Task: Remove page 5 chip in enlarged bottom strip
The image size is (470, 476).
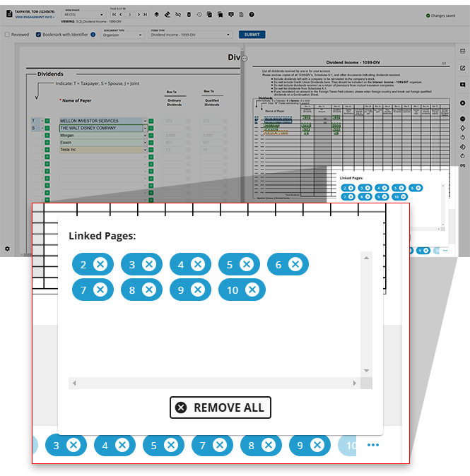Action: click(x=171, y=445)
